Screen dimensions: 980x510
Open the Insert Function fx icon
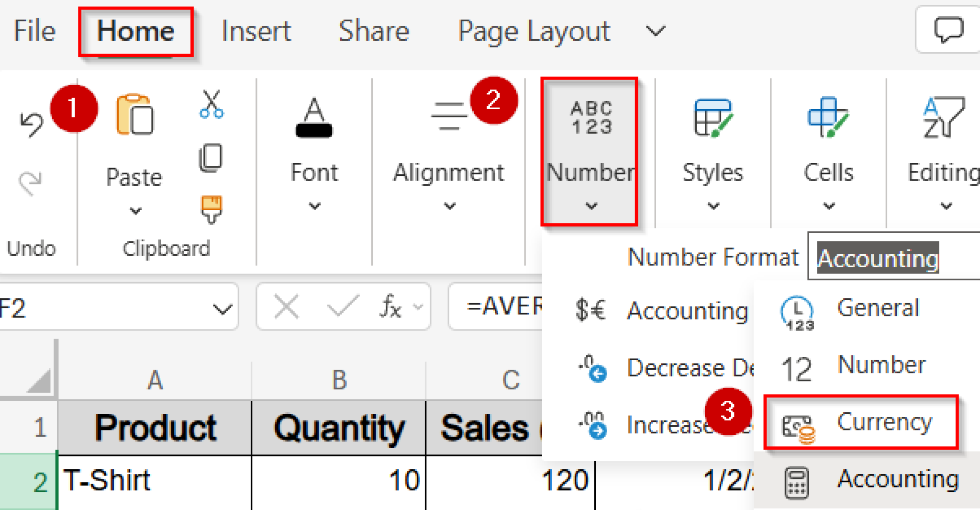389,306
